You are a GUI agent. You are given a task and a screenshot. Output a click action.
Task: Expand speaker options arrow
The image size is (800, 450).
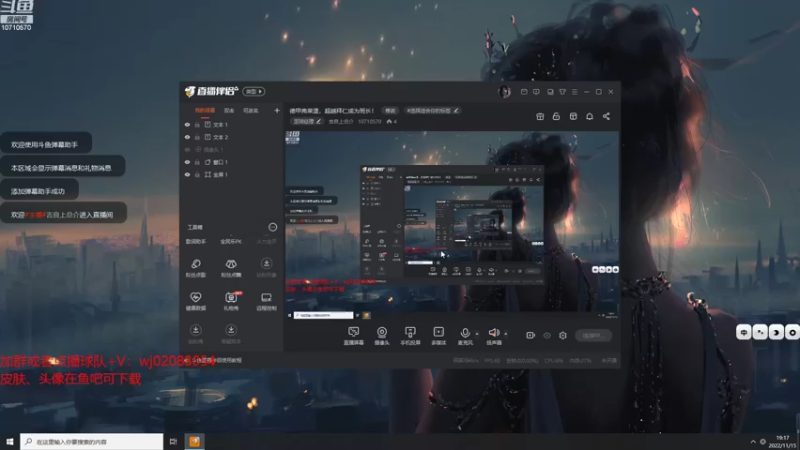[x=506, y=334]
